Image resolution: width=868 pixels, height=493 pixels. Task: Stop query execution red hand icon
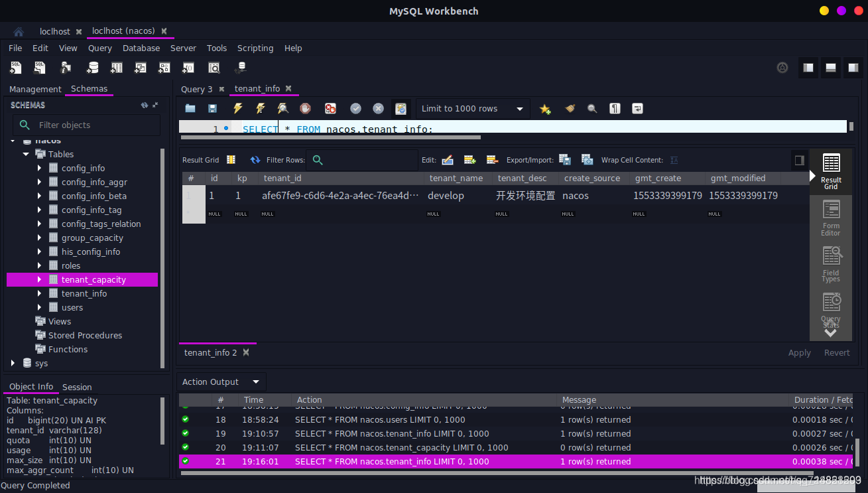point(306,109)
